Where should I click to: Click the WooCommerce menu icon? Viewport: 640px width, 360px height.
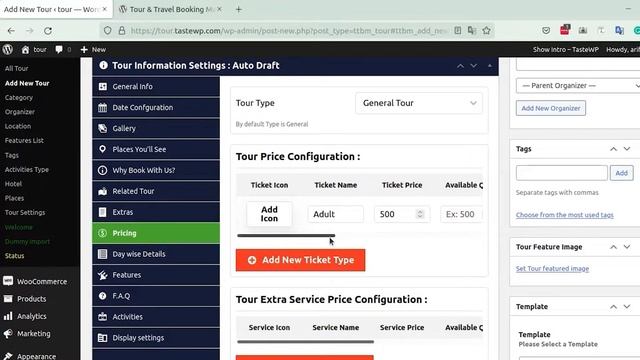(8, 281)
